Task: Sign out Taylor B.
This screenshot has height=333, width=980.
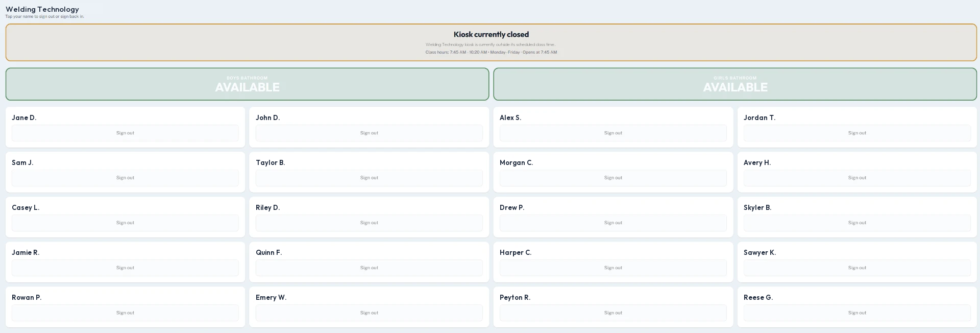Action: pyautogui.click(x=369, y=178)
